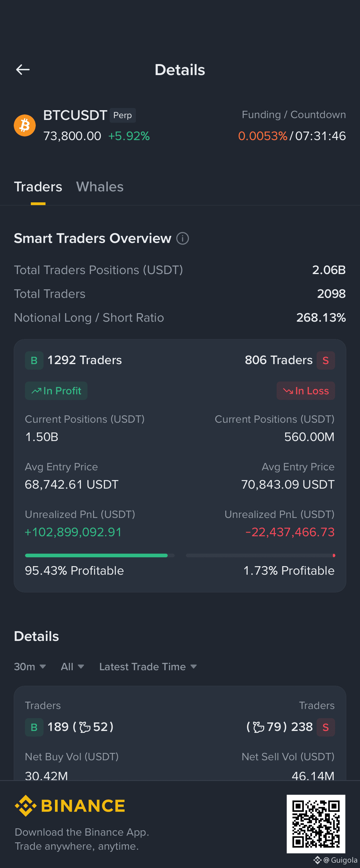Tap the red S badge beside 238

click(325, 727)
